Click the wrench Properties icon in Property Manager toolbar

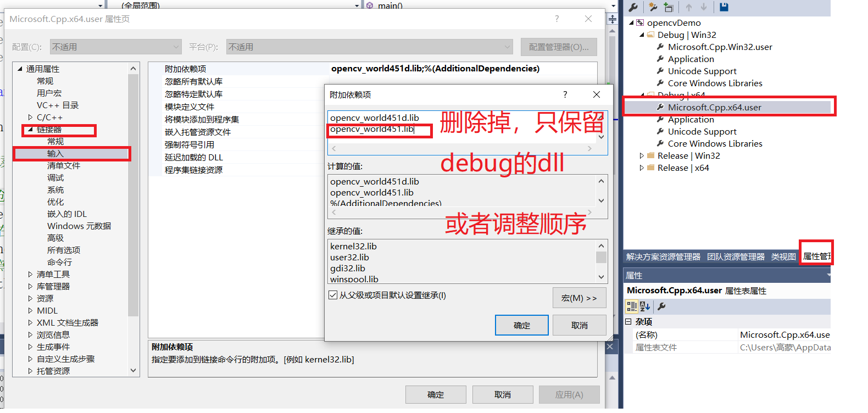(633, 7)
